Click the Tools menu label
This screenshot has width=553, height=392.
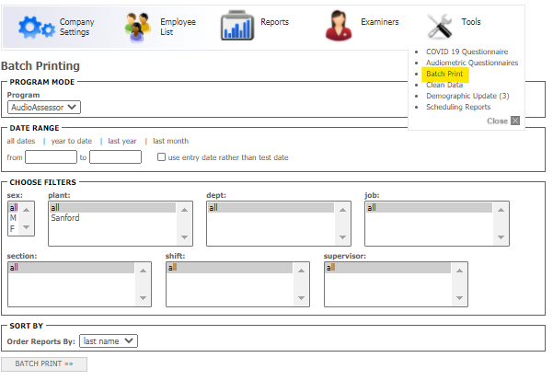(x=471, y=22)
